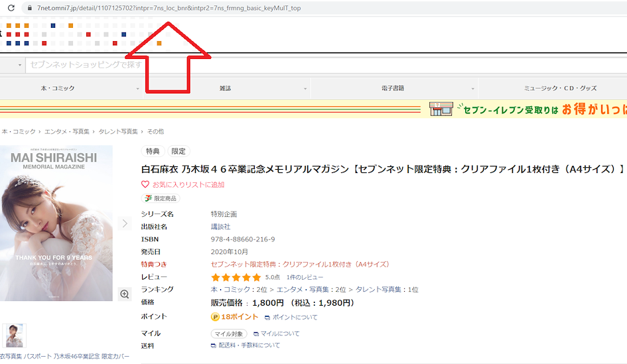This screenshot has height=364, width=627.
Task: Add item via お気に入りリストに追加 link
Action: (188, 184)
